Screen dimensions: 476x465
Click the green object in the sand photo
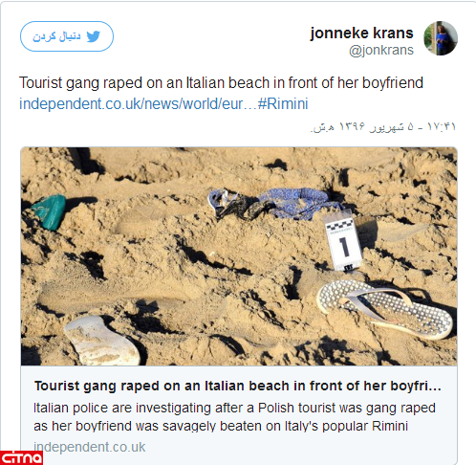pyautogui.click(x=50, y=211)
